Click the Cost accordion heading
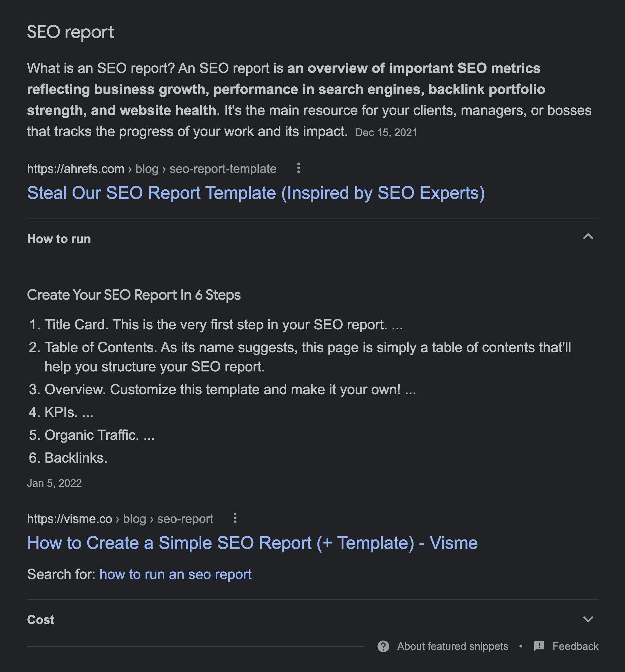This screenshot has width=625, height=672. tap(41, 620)
